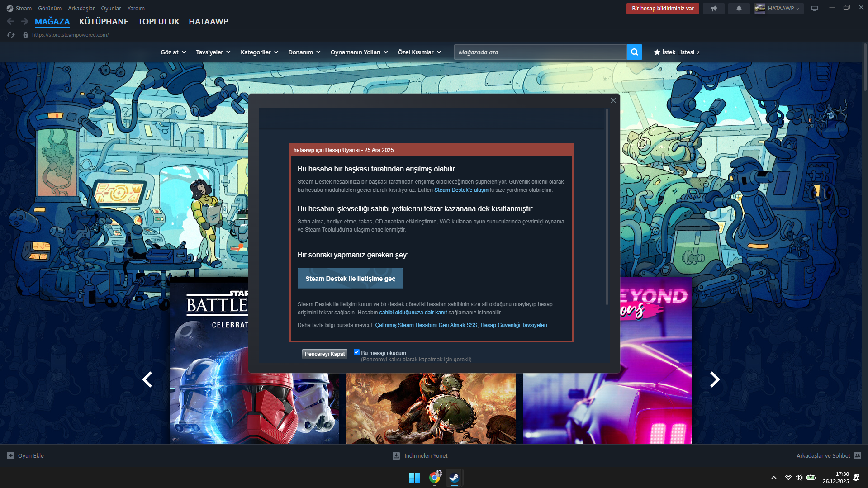
Task: Go to the MAĞAZA tab
Action: pos(52,21)
